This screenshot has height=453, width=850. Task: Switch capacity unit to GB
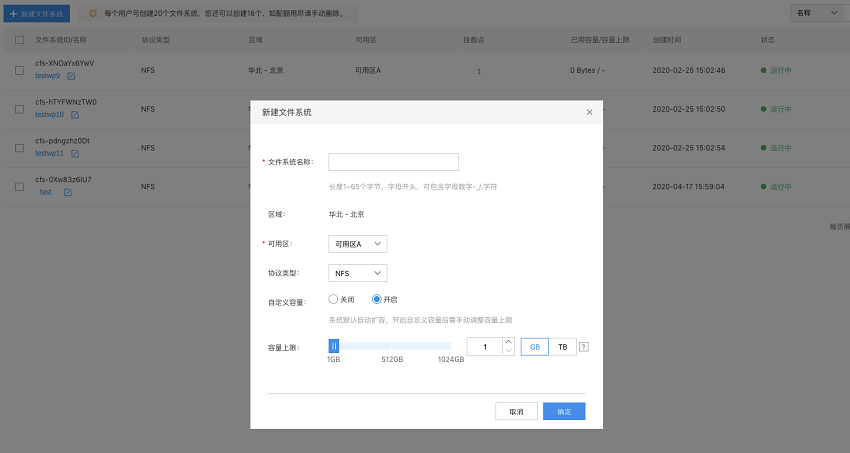[x=535, y=347]
